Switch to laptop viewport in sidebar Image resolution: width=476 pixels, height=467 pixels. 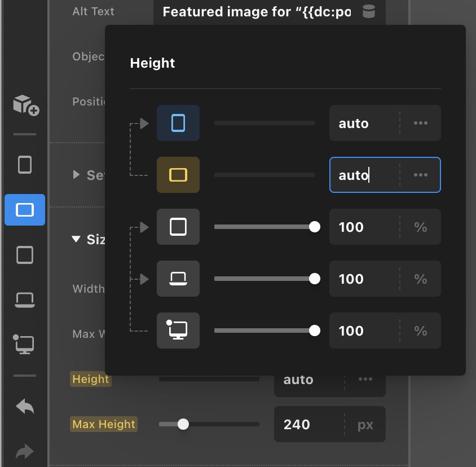coord(25,299)
